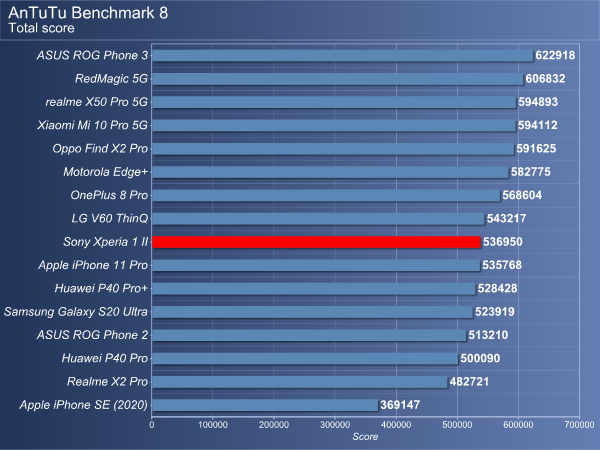Click the axis tick label 600000
This screenshot has height=450, width=600.
(x=518, y=425)
